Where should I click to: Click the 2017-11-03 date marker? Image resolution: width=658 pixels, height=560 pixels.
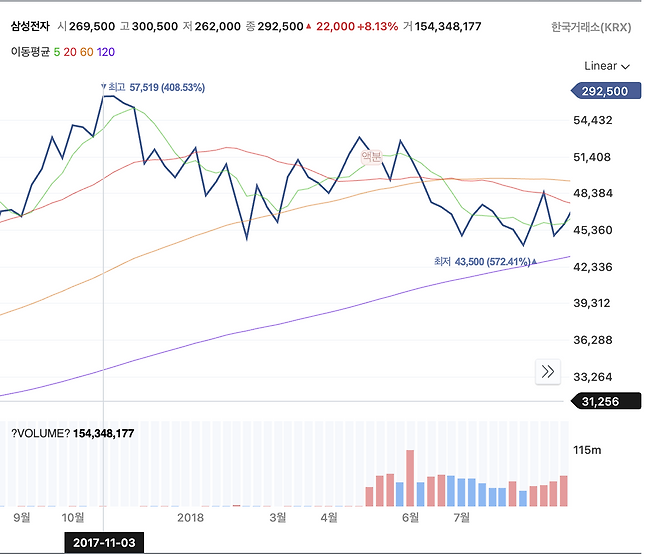[104, 543]
